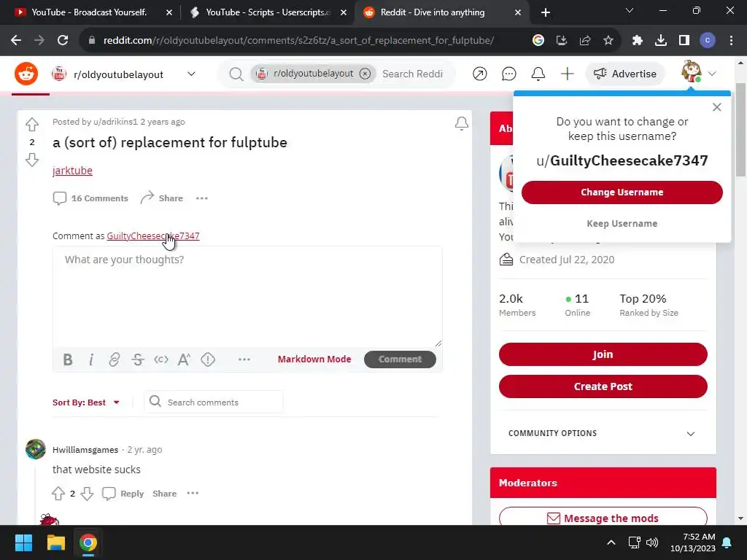747x560 pixels.
Task: Open Chrome downloads icon
Action: 660,41
